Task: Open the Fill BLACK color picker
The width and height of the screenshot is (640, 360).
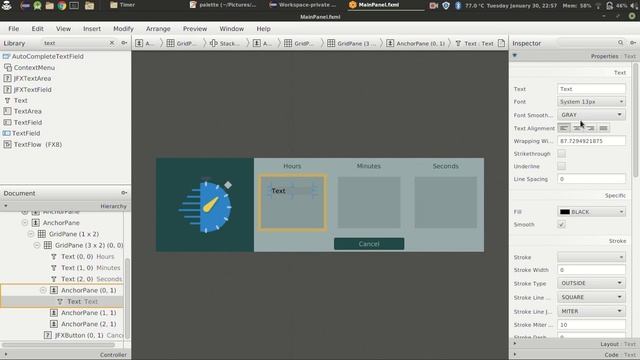Action: click(x=591, y=212)
